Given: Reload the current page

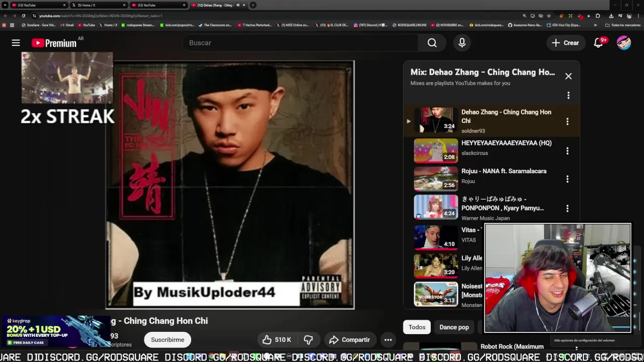Looking at the screenshot, I should 23,16.
